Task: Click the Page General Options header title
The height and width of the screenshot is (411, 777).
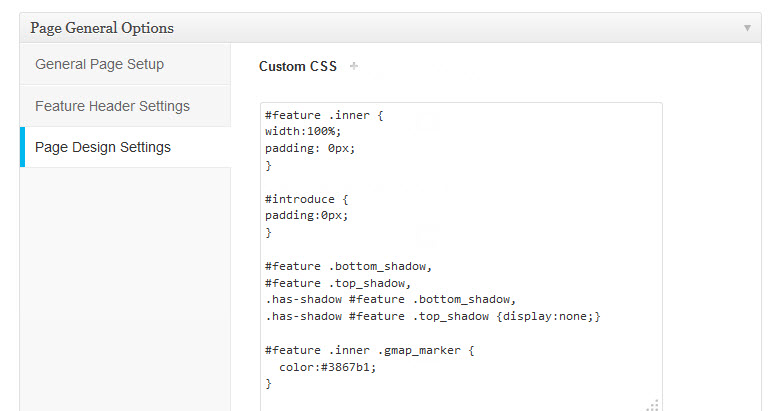Action: pyautogui.click(x=102, y=28)
